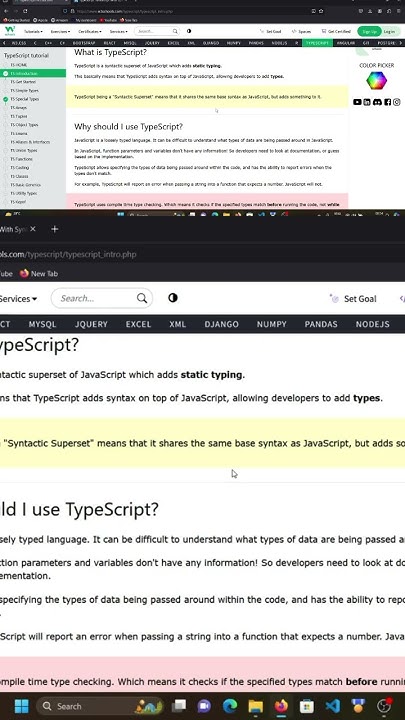405x720 pixels.
Task: Expand the Services dropdown in the small overview
Action: (x=118, y=31)
